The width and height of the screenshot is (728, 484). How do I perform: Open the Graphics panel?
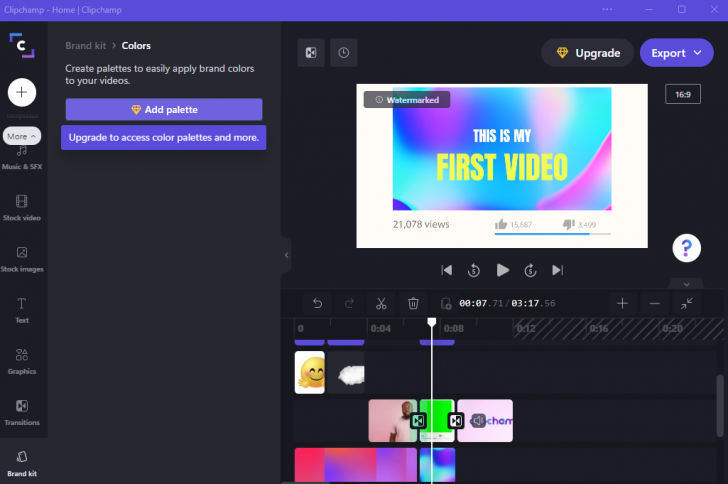22,361
